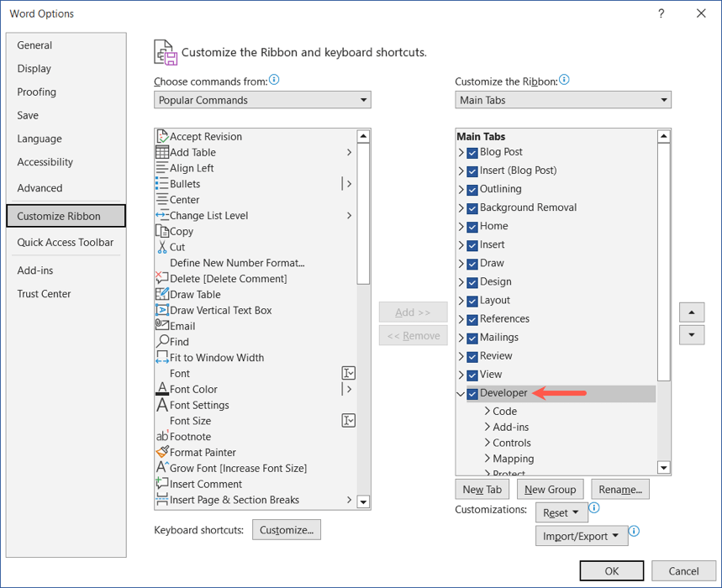Click the Insert Comment icon
The width and height of the screenshot is (722, 588).
(162, 484)
